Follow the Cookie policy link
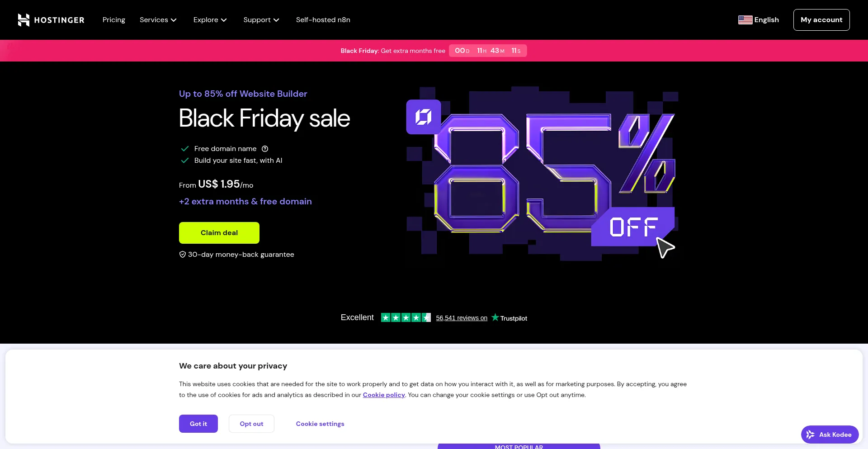 coord(384,395)
